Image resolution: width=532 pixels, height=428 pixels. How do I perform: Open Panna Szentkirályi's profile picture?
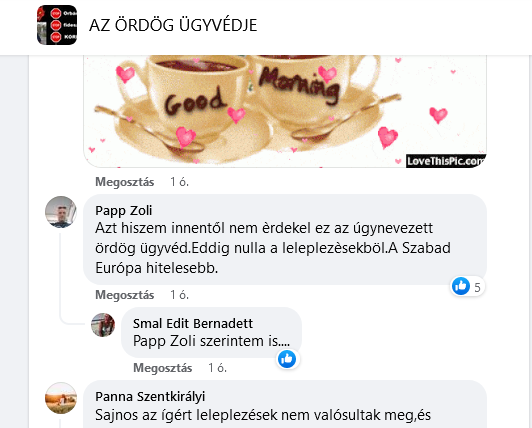61,398
